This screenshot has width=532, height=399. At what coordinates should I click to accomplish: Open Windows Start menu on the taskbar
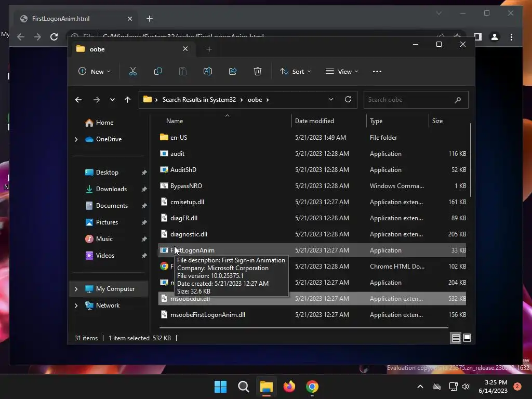point(220,387)
